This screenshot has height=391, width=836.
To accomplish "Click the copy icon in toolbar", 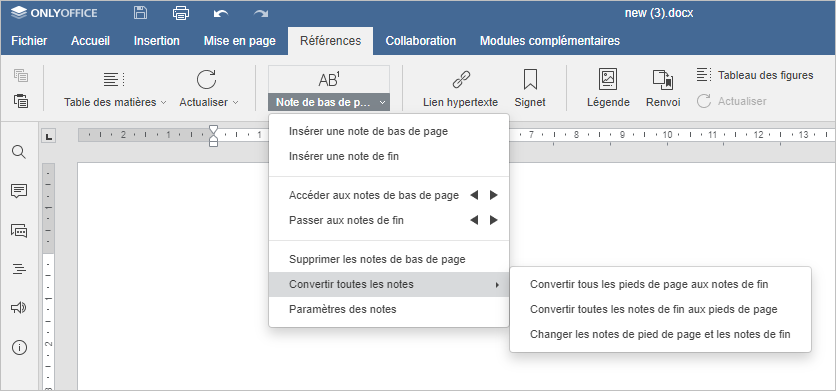I will click(21, 75).
